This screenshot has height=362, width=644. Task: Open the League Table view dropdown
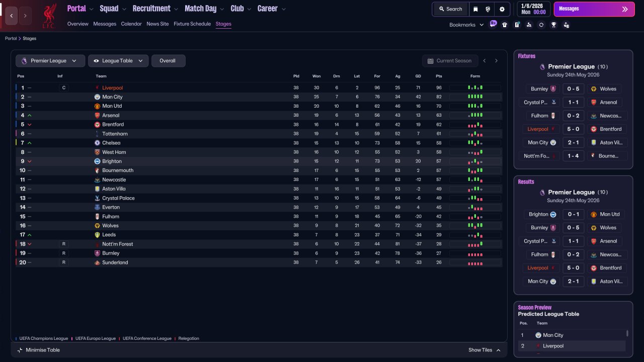[118, 61]
